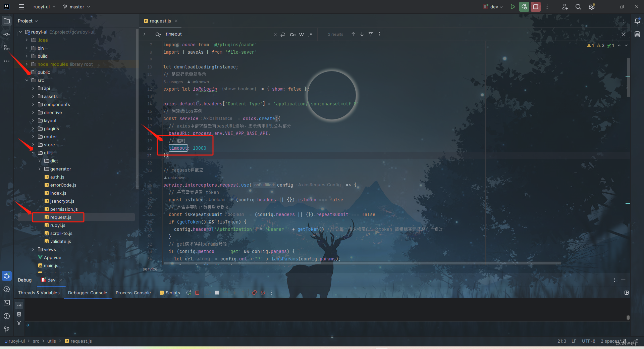This screenshot has height=349, width=644.
Task: Click the timeout search input field
Action: [x=218, y=34]
